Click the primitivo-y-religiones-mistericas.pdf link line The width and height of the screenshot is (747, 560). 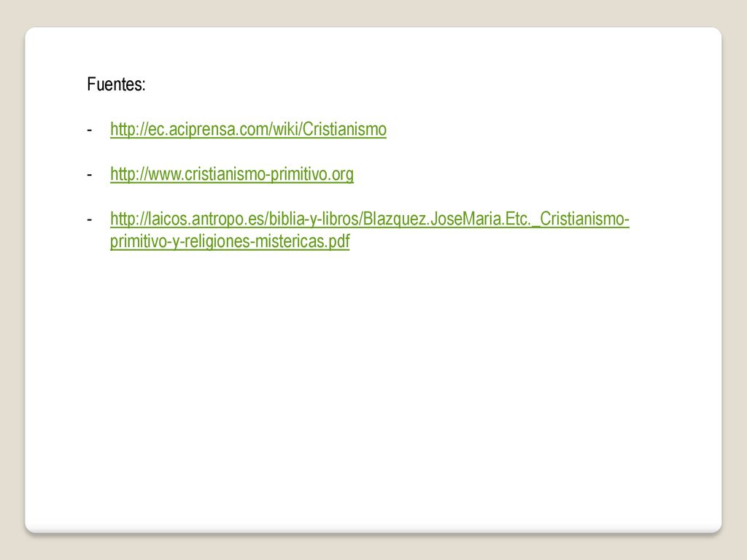[x=230, y=241]
